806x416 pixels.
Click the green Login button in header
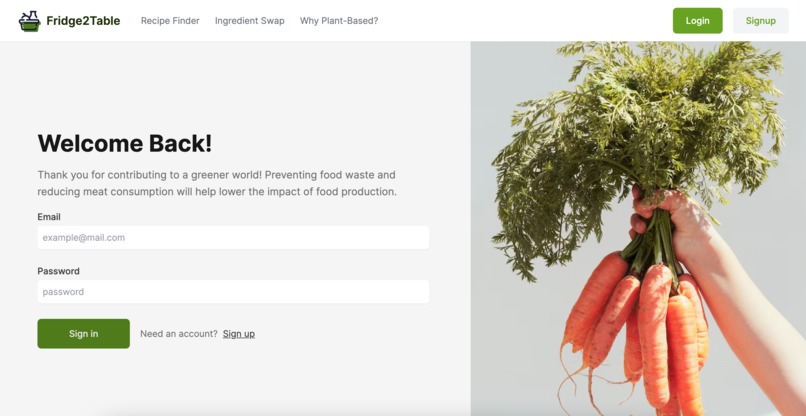tap(698, 21)
